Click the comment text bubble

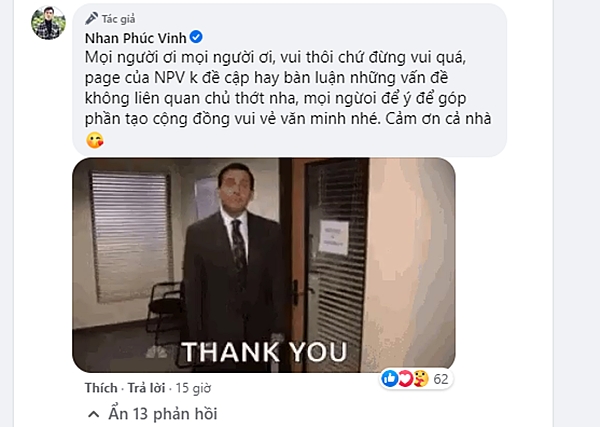click(x=290, y=81)
